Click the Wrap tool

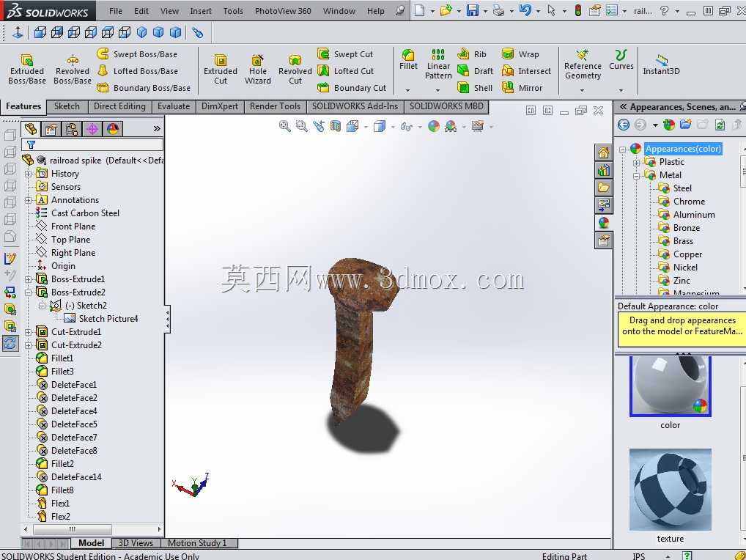[520, 54]
